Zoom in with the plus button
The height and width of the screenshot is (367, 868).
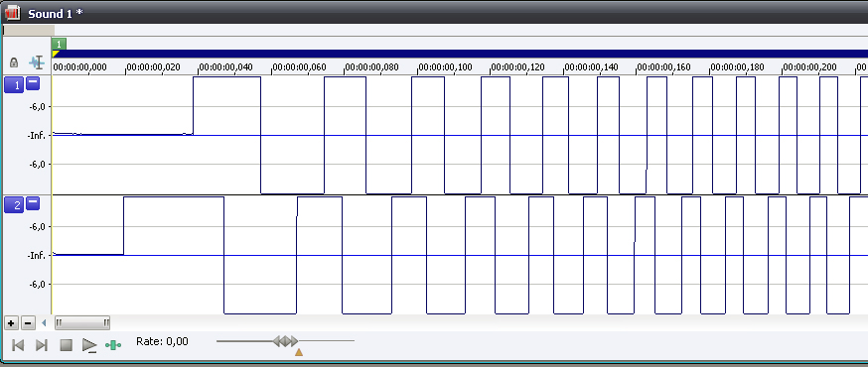coord(11,322)
